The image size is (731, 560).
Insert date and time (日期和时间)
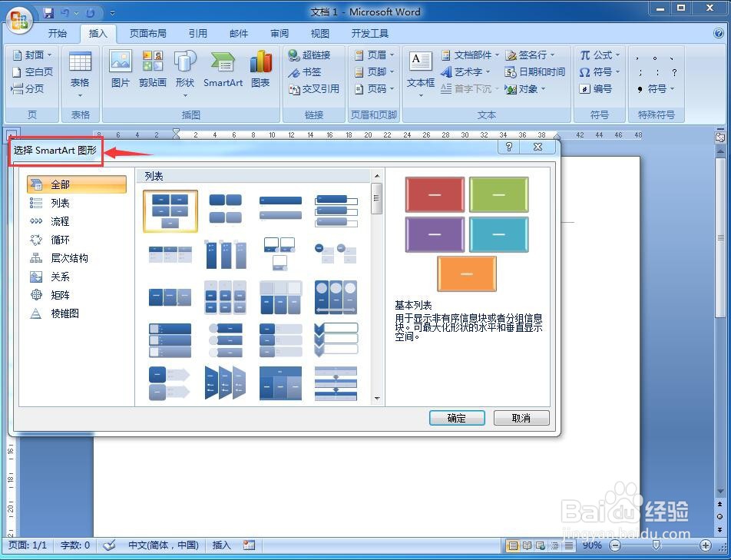pyautogui.click(x=534, y=71)
